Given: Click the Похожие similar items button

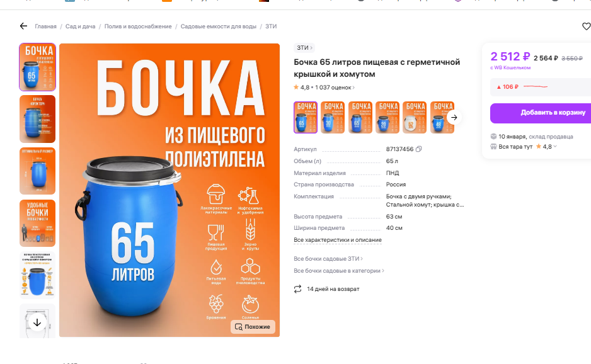Looking at the screenshot, I should (x=253, y=327).
